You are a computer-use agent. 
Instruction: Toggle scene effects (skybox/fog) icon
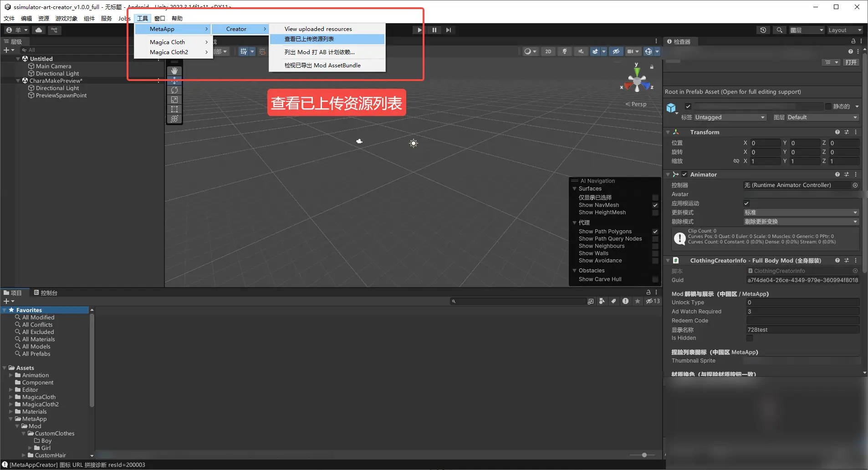pos(595,51)
